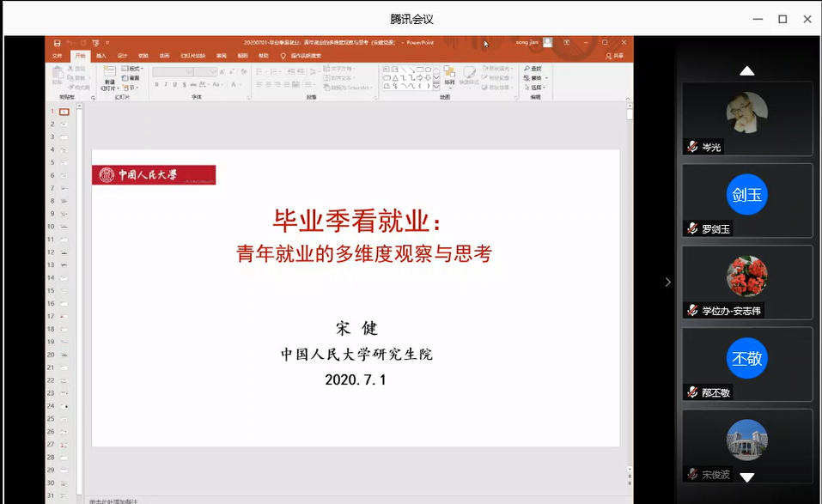Screen dimensions: 822x504
Task: Click the font color A button
Action: 234,84
